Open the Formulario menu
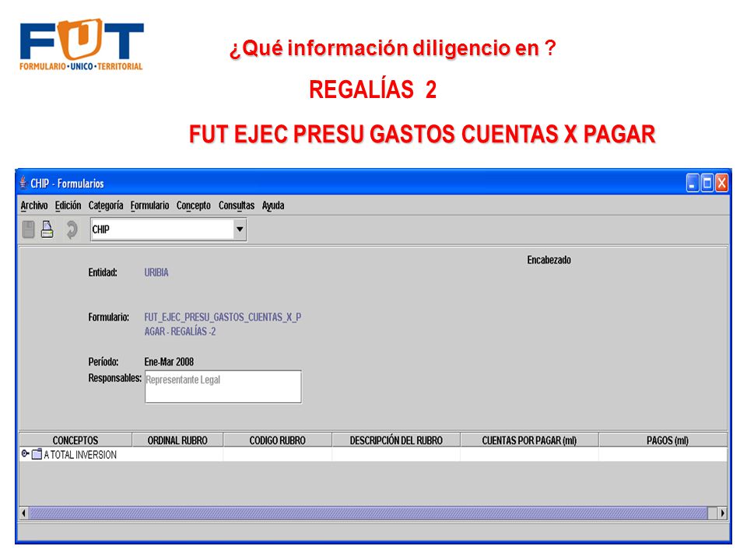This screenshot has height=560, width=747. coord(149,205)
